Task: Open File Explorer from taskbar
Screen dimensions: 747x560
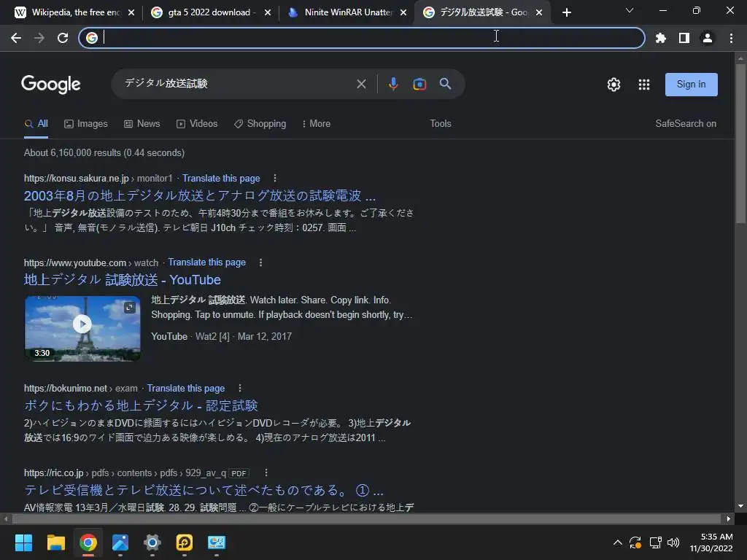Action: [x=55, y=542]
